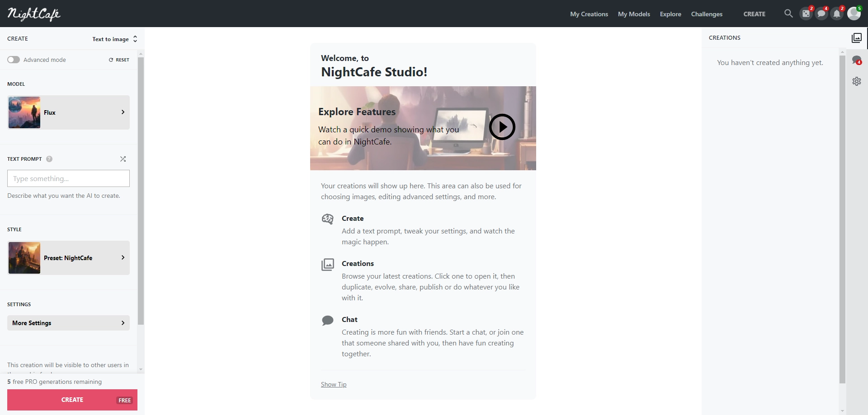Click the scroll down arrow of left panel
The image size is (868, 415).
[x=141, y=369]
